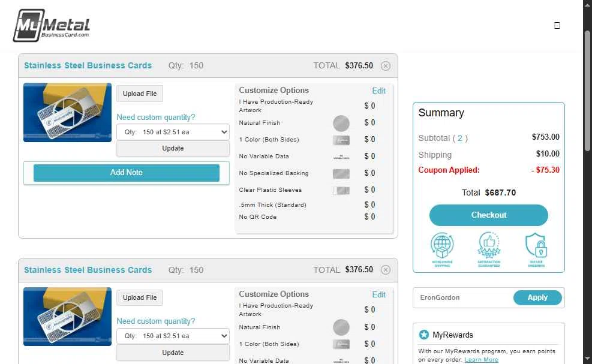Click the Clear Plastic Sleeves icon in first item
Image resolution: width=592 pixels, height=364 pixels.
341,190
